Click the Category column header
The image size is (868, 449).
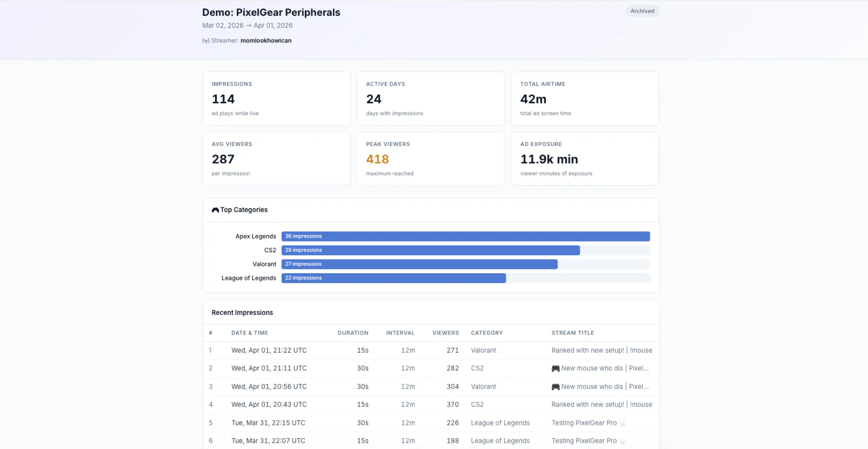click(x=487, y=333)
